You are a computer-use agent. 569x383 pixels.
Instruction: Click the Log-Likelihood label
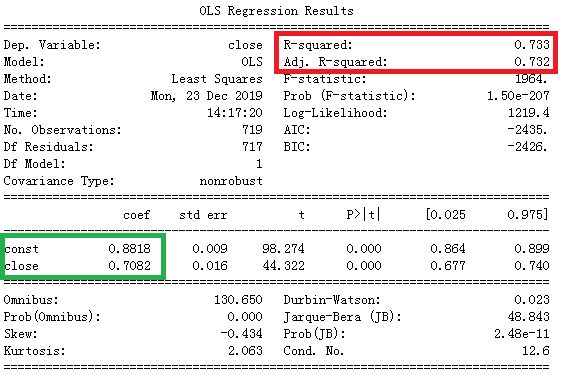pyautogui.click(x=335, y=113)
